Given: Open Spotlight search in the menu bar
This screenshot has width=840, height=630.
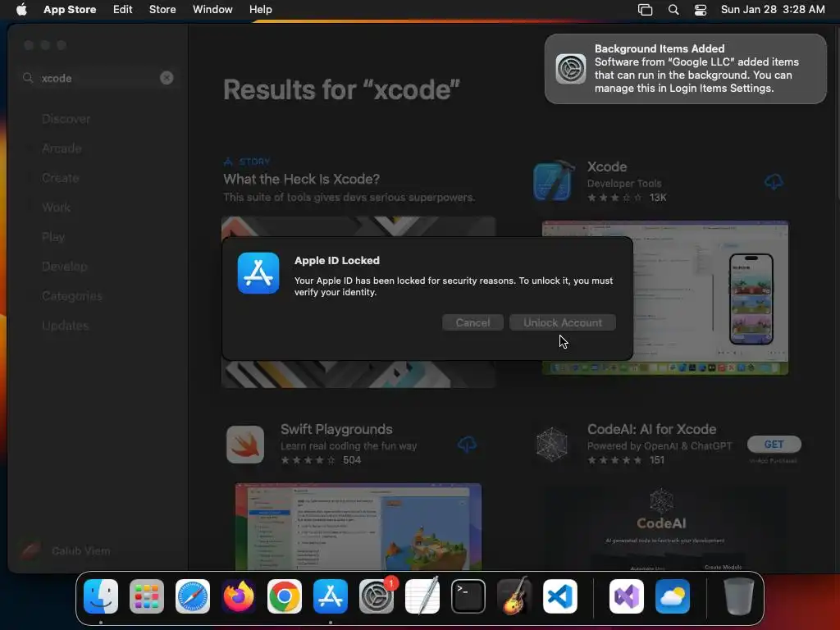Looking at the screenshot, I should (673, 10).
